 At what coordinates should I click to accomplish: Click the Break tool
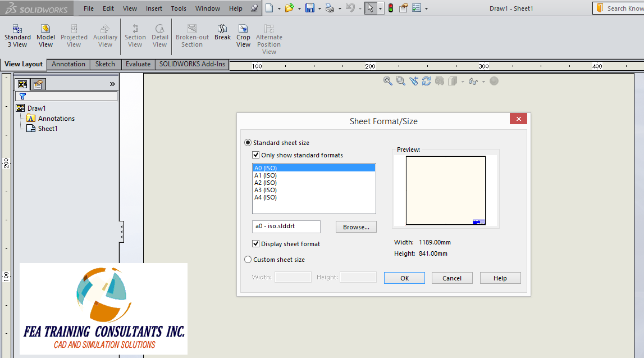222,34
